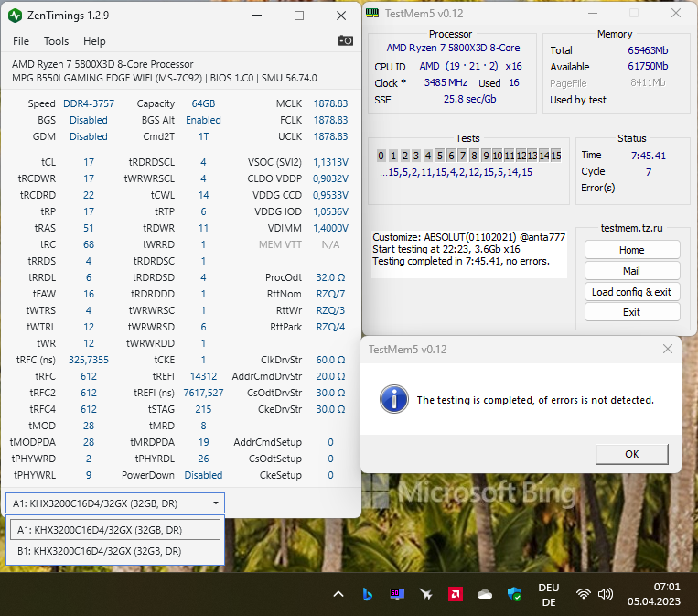Click the Bing icon in the system tray
The image size is (698, 616).
pyautogui.click(x=366, y=594)
